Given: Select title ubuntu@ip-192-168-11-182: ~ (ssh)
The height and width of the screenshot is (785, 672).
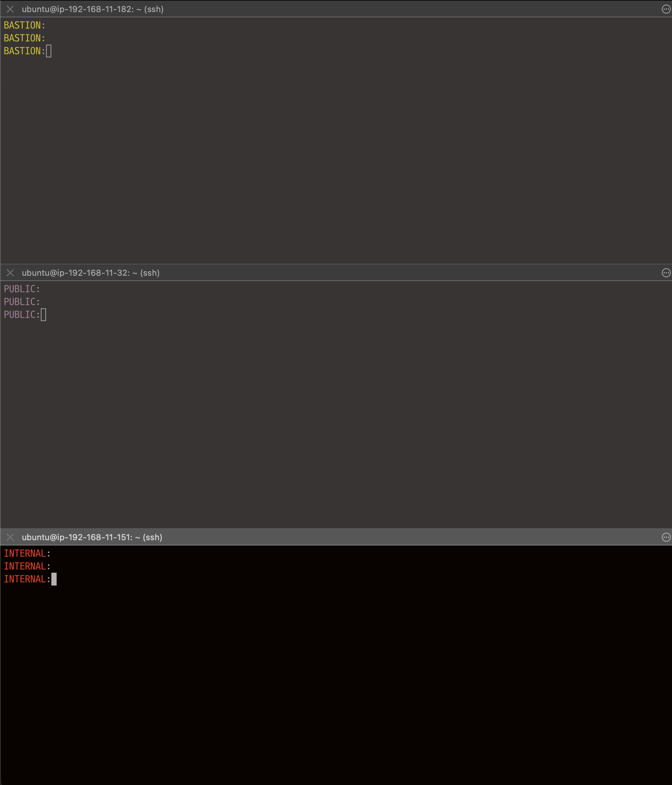Looking at the screenshot, I should point(93,9).
